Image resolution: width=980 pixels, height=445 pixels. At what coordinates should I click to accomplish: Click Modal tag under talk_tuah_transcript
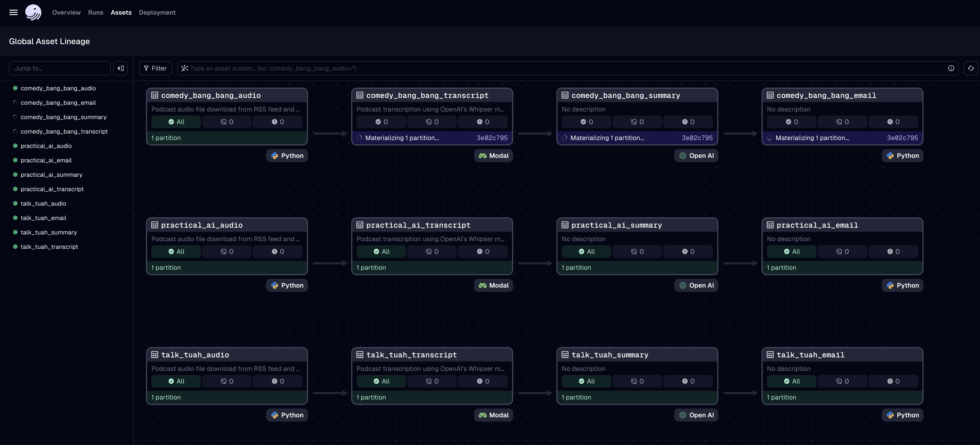493,415
